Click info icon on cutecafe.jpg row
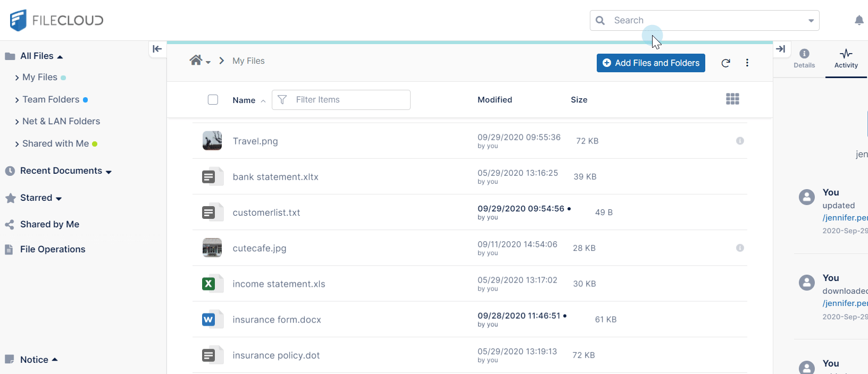Image resolution: width=868 pixels, height=374 pixels. tap(740, 248)
